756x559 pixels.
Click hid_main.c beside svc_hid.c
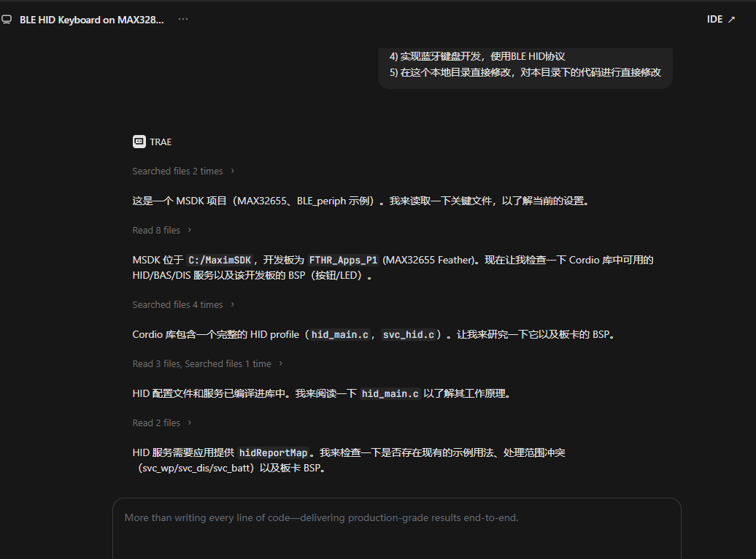pos(340,334)
